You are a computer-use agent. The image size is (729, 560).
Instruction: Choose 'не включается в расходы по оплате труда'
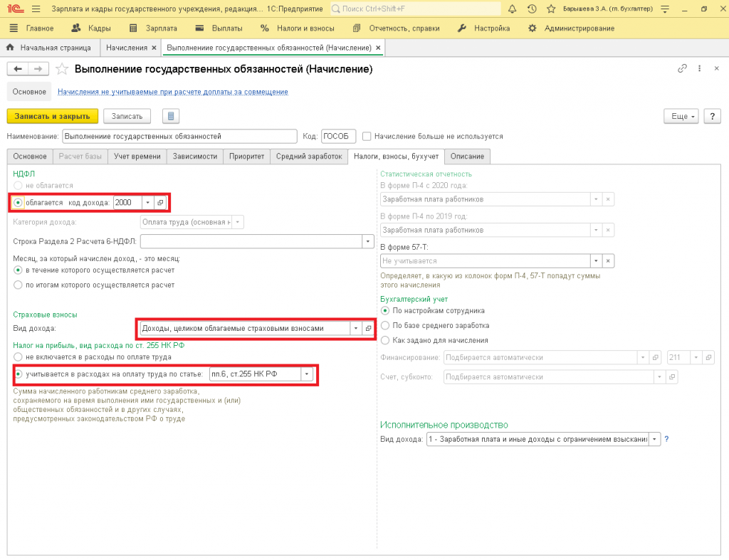19,356
